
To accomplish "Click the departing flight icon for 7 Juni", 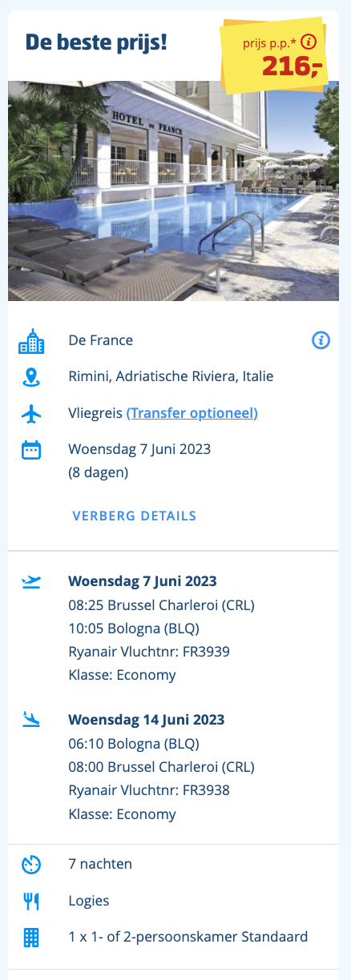I will tap(31, 582).
